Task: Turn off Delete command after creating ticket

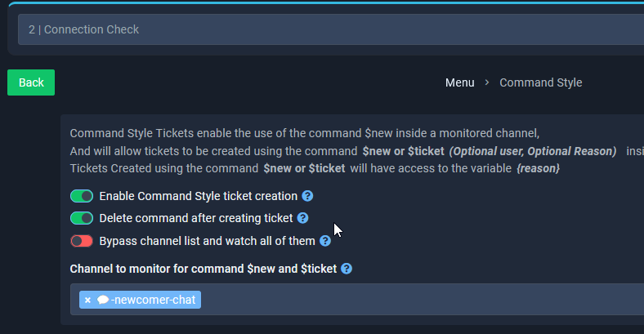Action: coord(82,218)
